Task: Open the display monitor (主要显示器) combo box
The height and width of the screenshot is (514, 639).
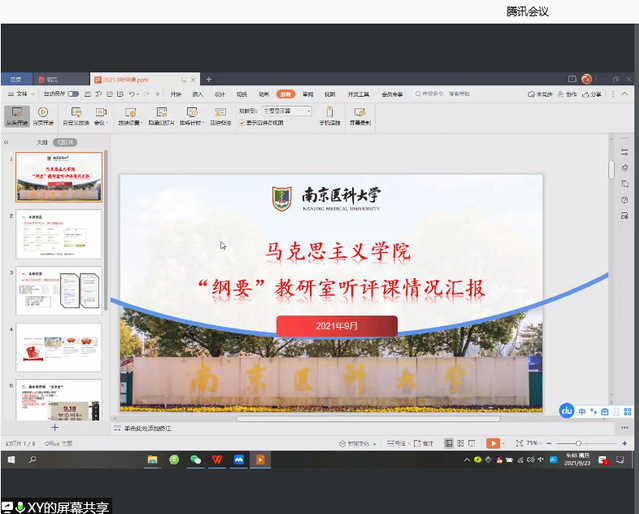Action: pyautogui.click(x=287, y=111)
